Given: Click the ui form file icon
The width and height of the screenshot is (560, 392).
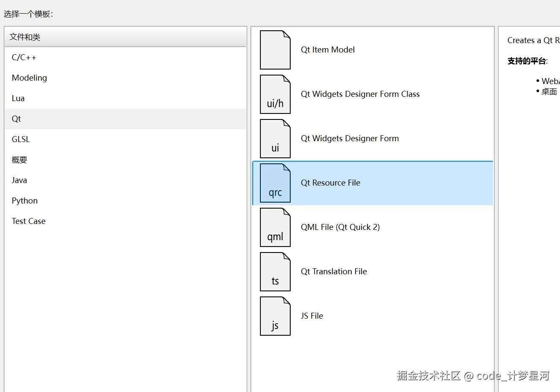Looking at the screenshot, I should coord(275,139).
